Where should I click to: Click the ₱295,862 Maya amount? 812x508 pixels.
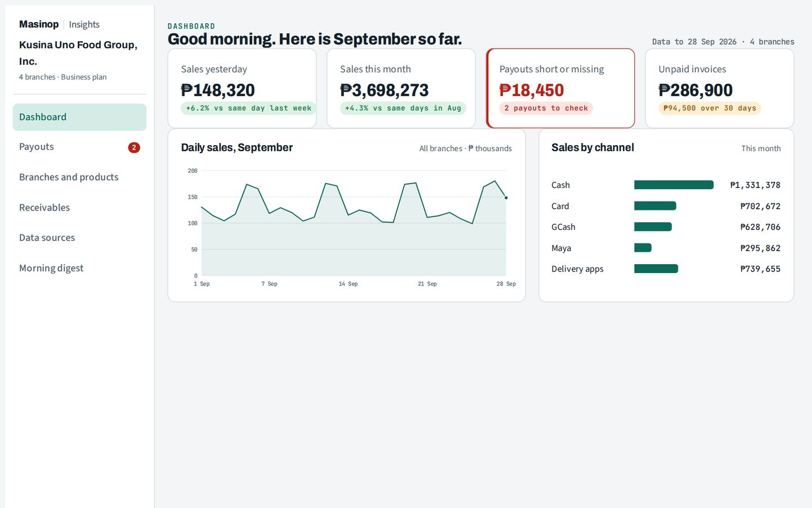point(760,248)
